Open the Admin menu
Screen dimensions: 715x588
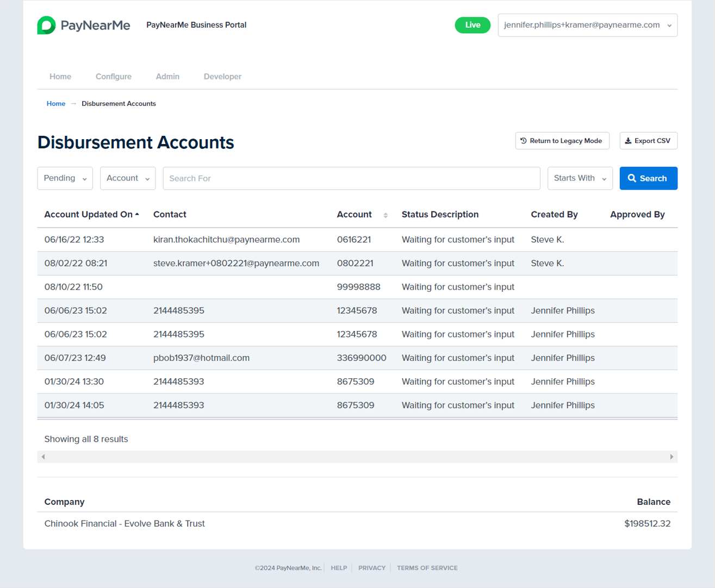tap(167, 77)
